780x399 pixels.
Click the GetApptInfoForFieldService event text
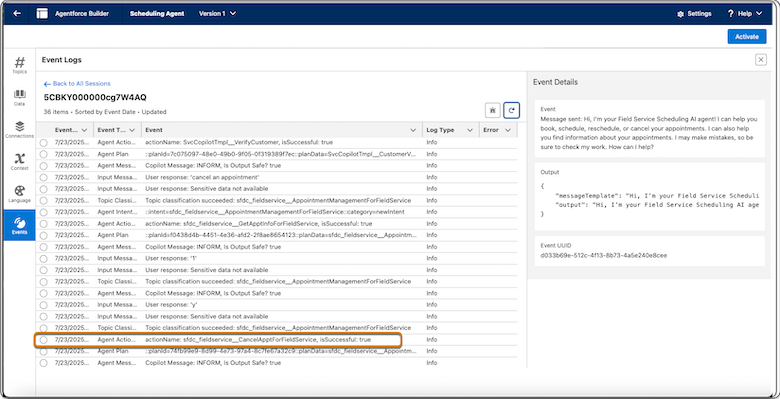259,224
